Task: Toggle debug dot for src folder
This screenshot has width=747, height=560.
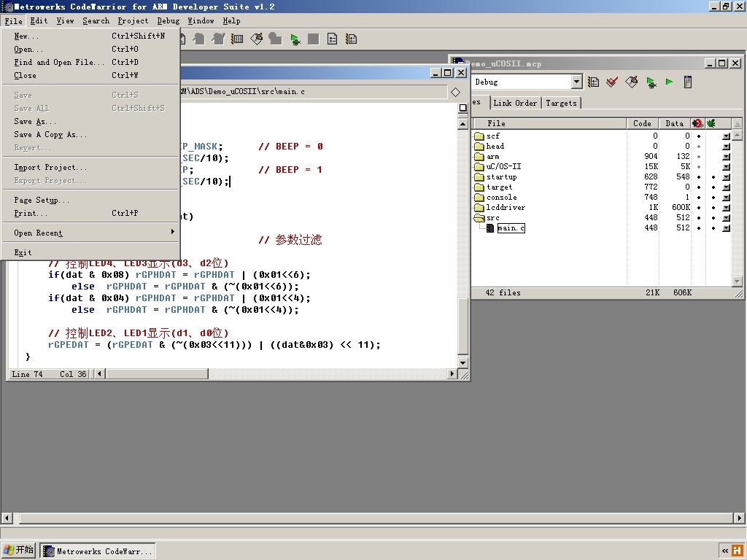Action: tap(713, 217)
